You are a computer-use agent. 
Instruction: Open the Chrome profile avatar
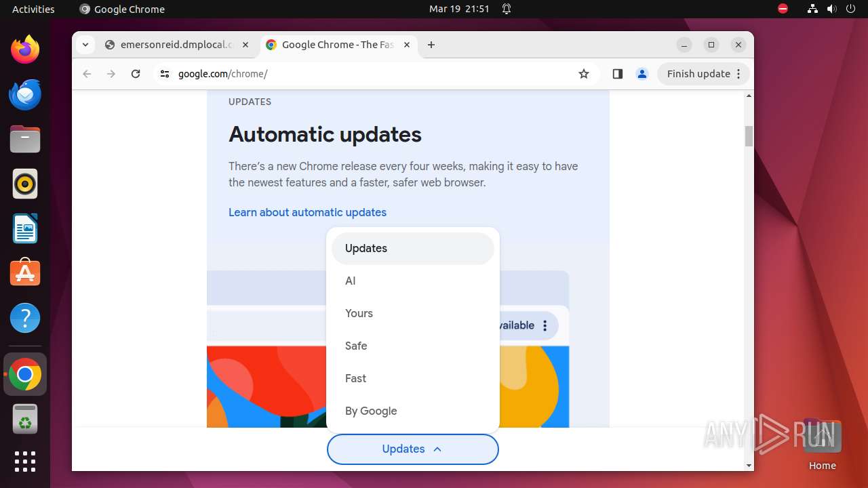click(642, 74)
